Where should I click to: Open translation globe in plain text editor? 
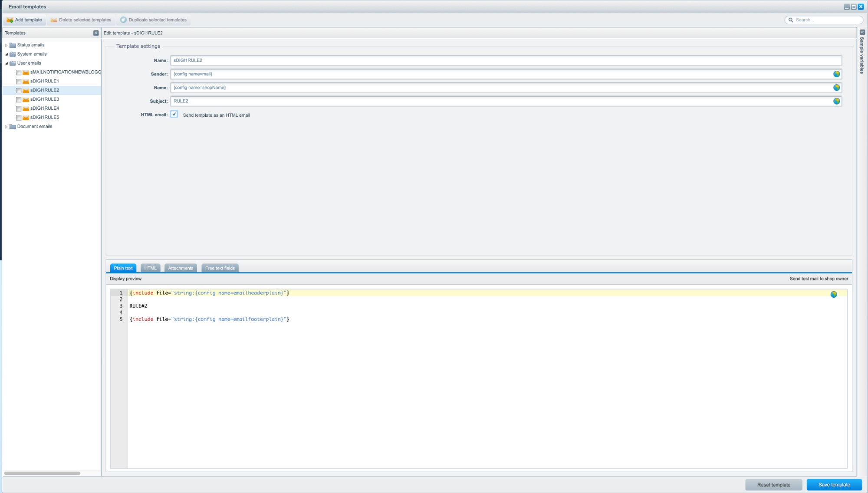[834, 295]
